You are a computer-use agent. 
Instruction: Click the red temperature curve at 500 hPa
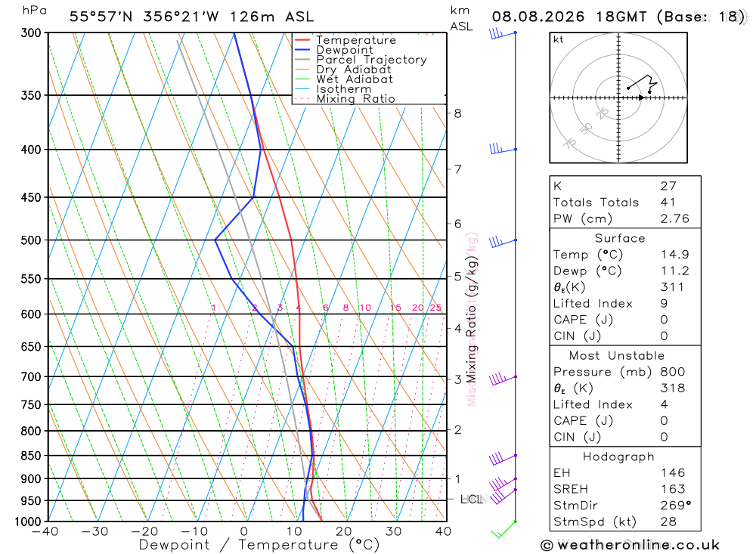291,240
